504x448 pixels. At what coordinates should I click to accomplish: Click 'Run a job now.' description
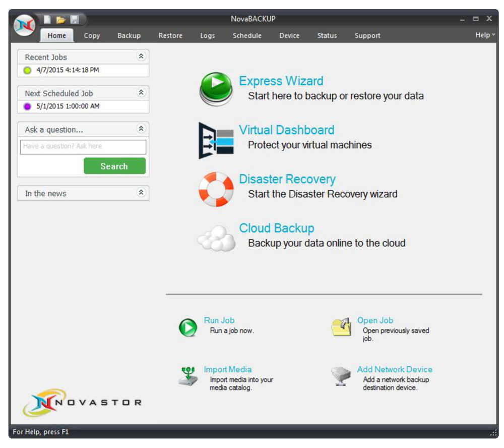pyautogui.click(x=232, y=330)
